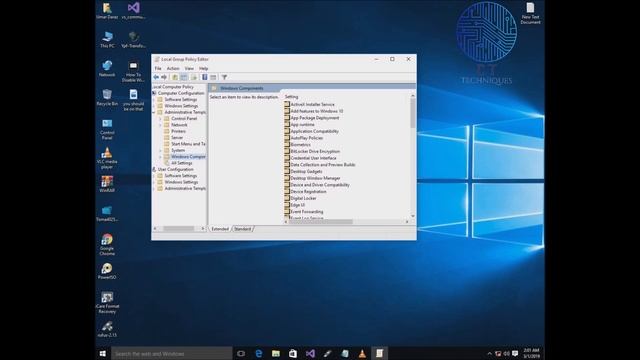Click the VLC cone taskbar icon
Screen dimensions: 640x360
point(362,353)
